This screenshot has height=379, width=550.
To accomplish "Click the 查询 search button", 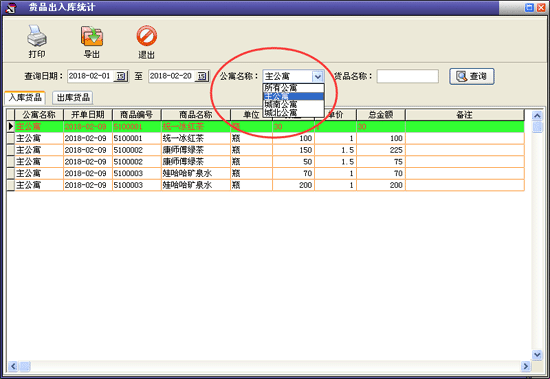I will 472,76.
